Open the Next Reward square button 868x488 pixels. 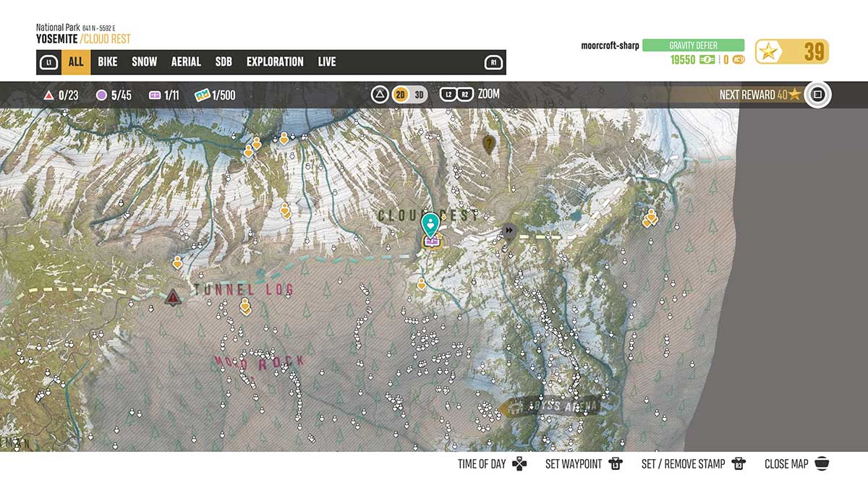click(818, 95)
